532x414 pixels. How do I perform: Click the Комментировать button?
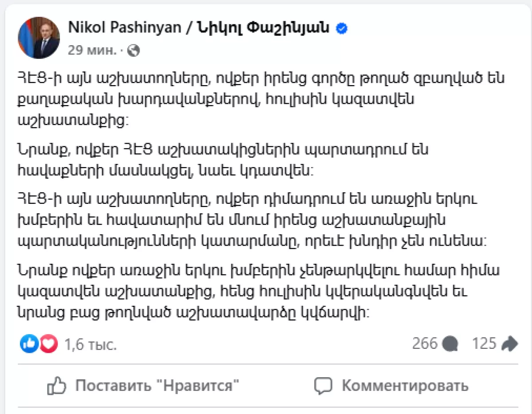(391, 386)
